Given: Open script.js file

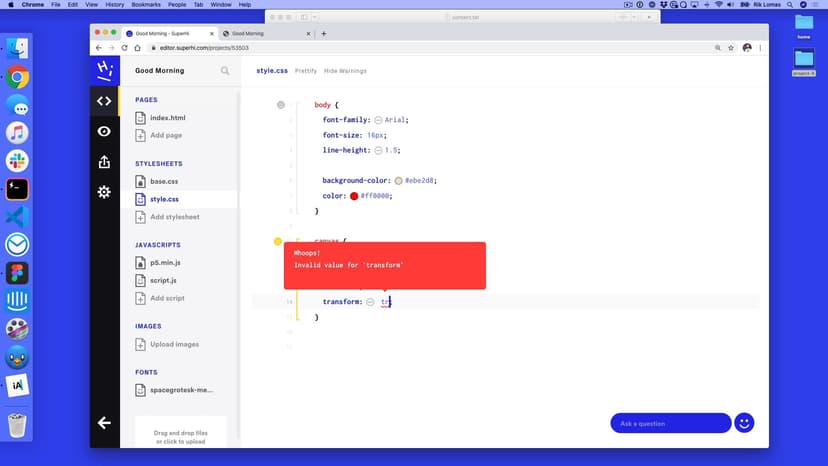Looking at the screenshot, I should click(x=163, y=280).
